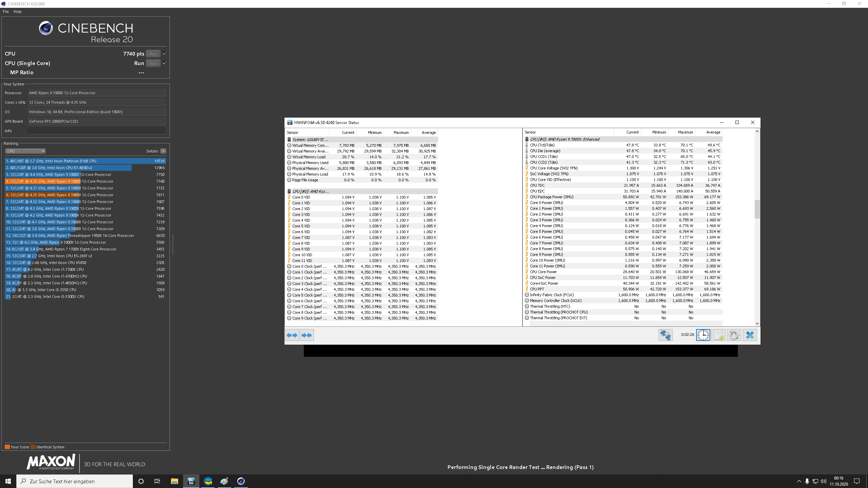
Task: Toggle the CPU Single Core Run checkbox
Action: point(164,63)
